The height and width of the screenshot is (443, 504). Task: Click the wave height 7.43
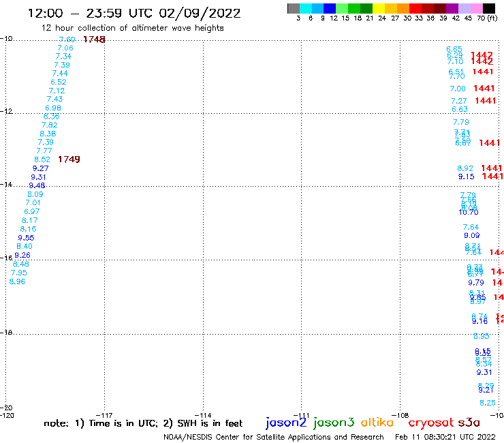coord(54,99)
